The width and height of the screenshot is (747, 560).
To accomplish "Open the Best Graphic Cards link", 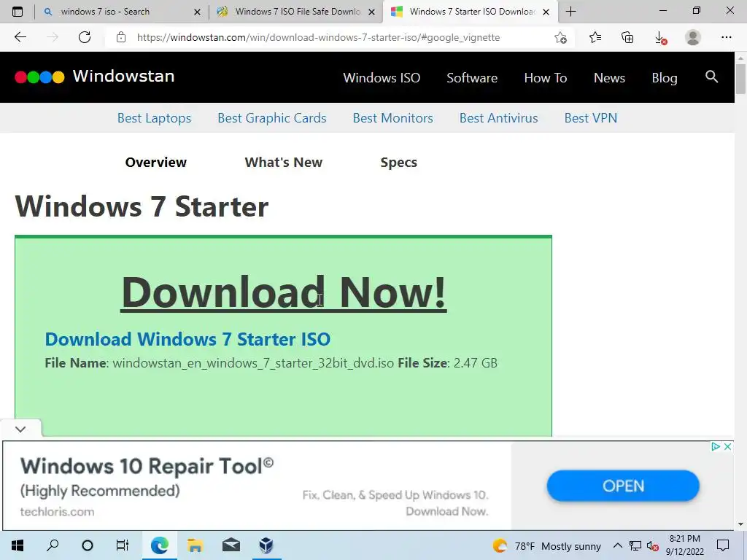I will [x=272, y=118].
